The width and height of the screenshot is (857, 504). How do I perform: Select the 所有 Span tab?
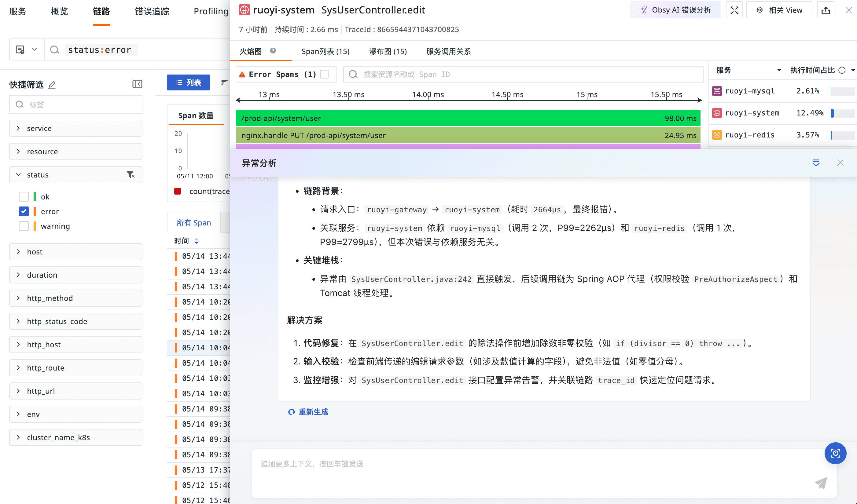(x=193, y=223)
